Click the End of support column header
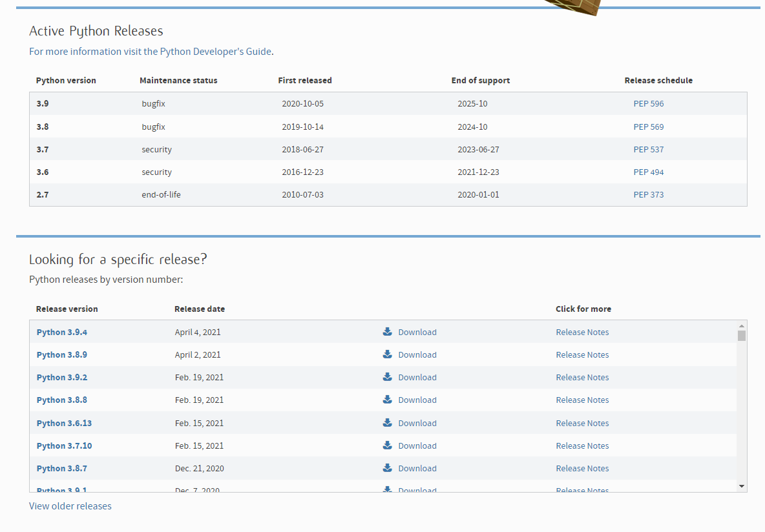The image size is (765, 532). point(481,81)
